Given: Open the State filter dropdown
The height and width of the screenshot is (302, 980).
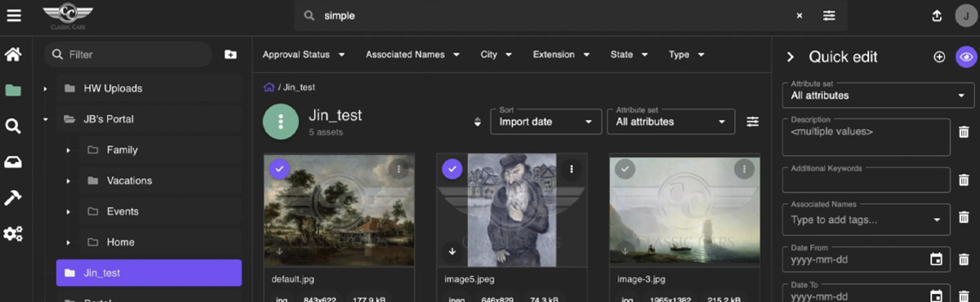Looking at the screenshot, I should point(629,55).
